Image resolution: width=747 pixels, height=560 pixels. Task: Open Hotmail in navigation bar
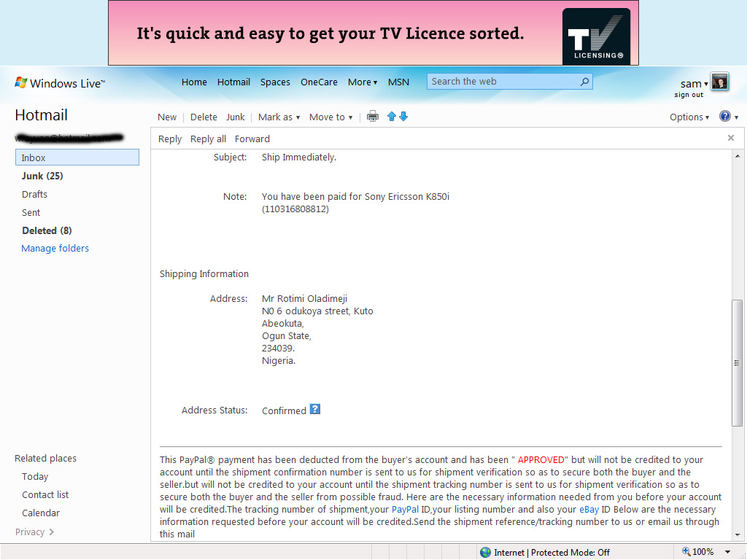tap(233, 82)
